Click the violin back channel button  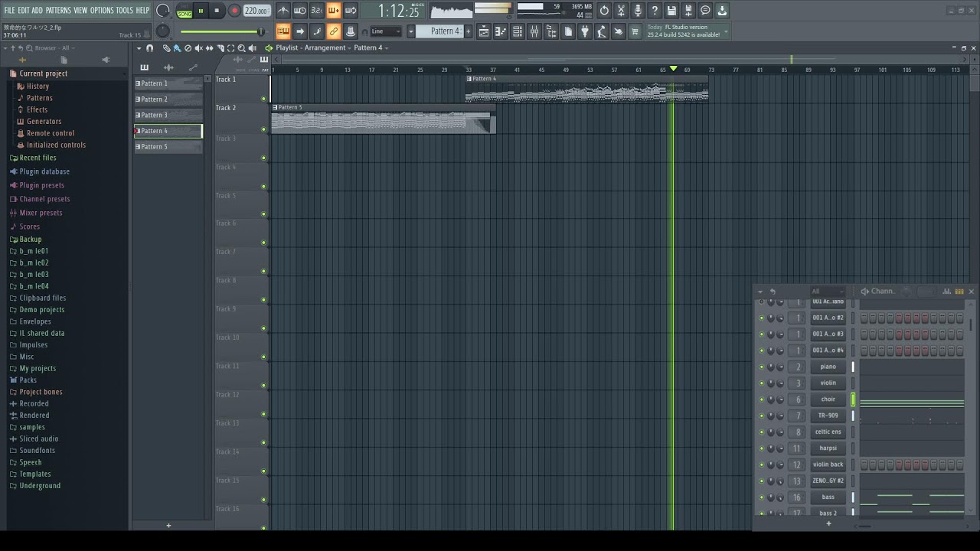(828, 465)
